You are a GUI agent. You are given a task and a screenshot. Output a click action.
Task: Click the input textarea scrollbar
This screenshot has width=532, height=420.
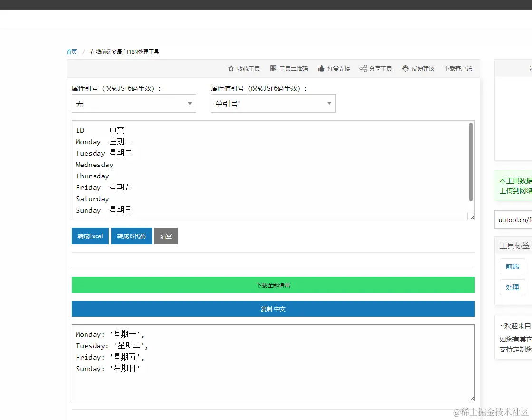click(x=471, y=162)
